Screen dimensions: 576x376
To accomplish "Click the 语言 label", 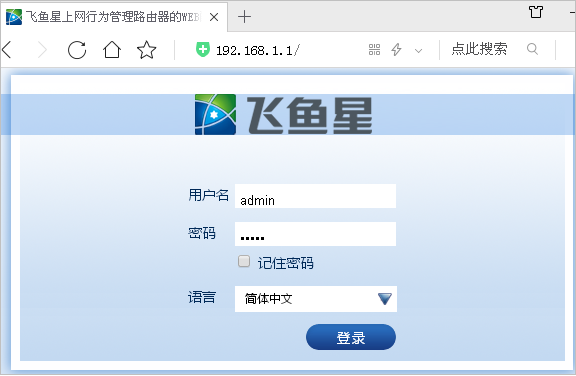I will [202, 297].
